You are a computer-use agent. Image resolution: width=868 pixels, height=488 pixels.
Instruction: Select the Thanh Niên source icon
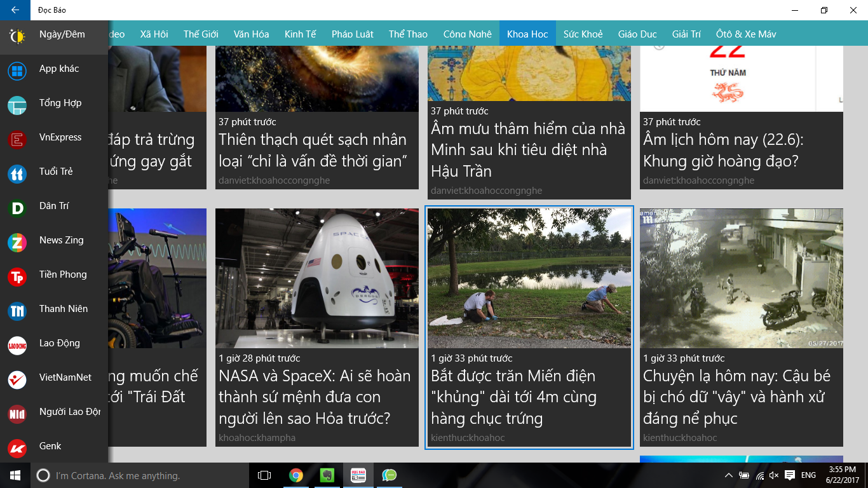17,309
